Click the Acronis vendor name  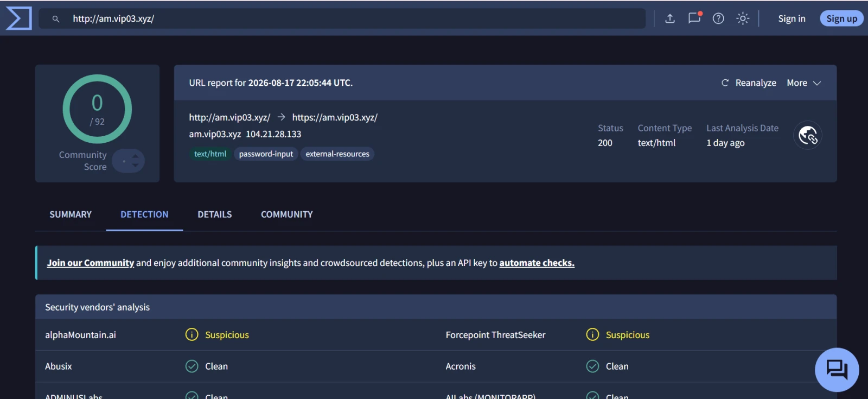461,366
